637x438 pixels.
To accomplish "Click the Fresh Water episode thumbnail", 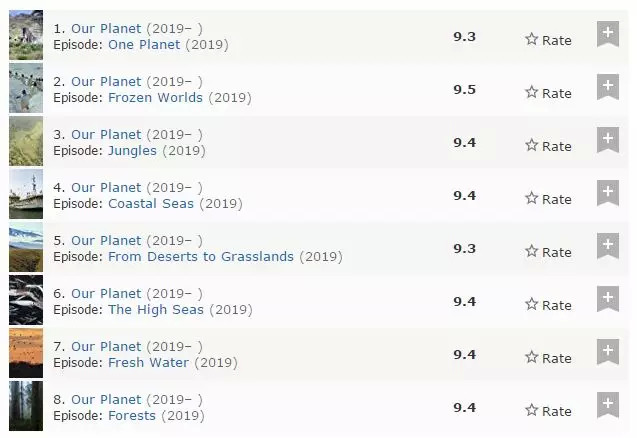I will point(26,354).
